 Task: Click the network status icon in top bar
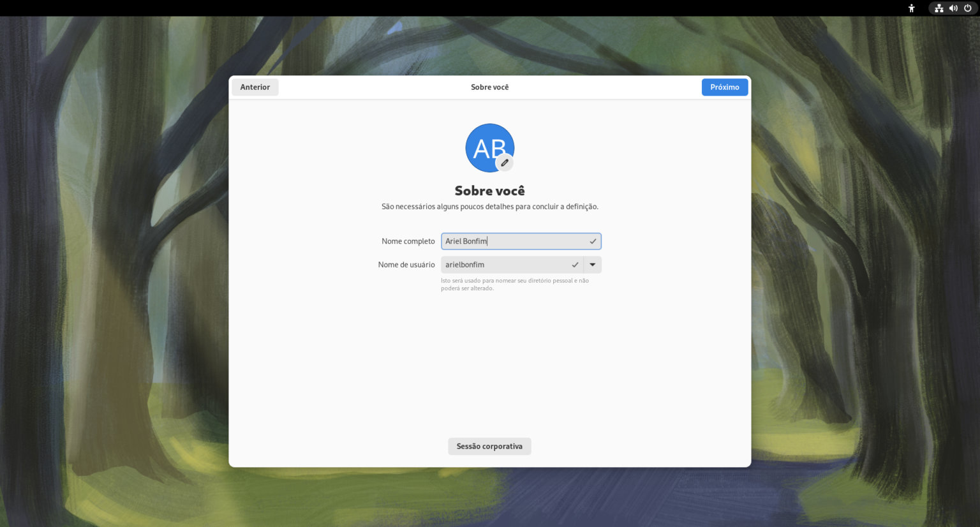[939, 8]
